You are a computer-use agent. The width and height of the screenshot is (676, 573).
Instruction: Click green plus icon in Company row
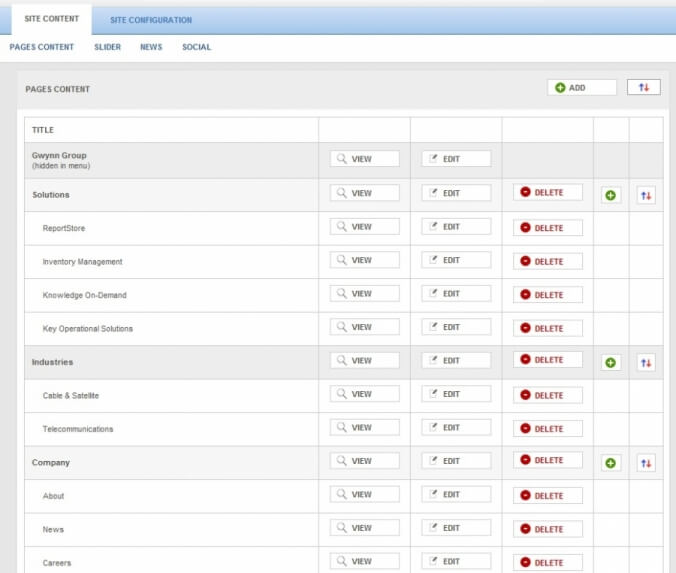(610, 463)
